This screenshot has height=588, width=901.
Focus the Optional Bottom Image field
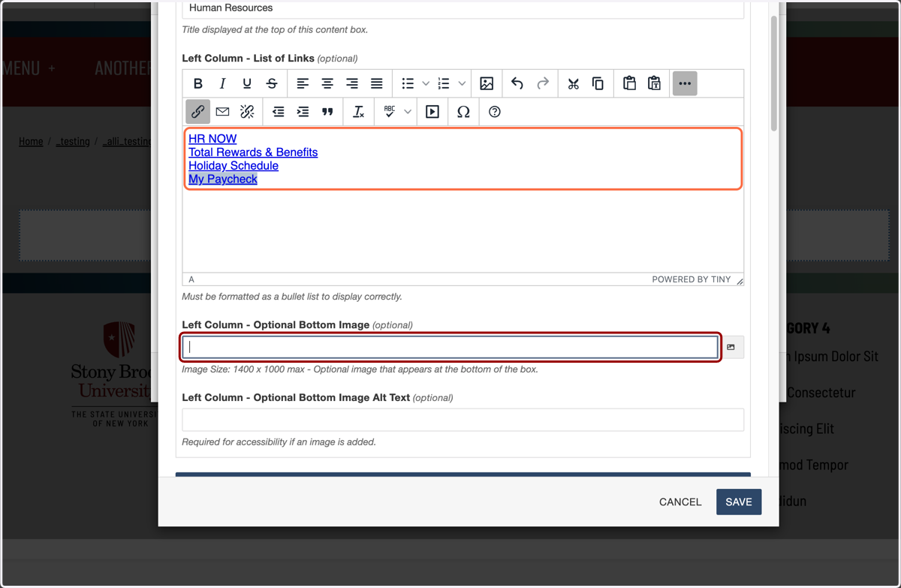tap(450, 347)
